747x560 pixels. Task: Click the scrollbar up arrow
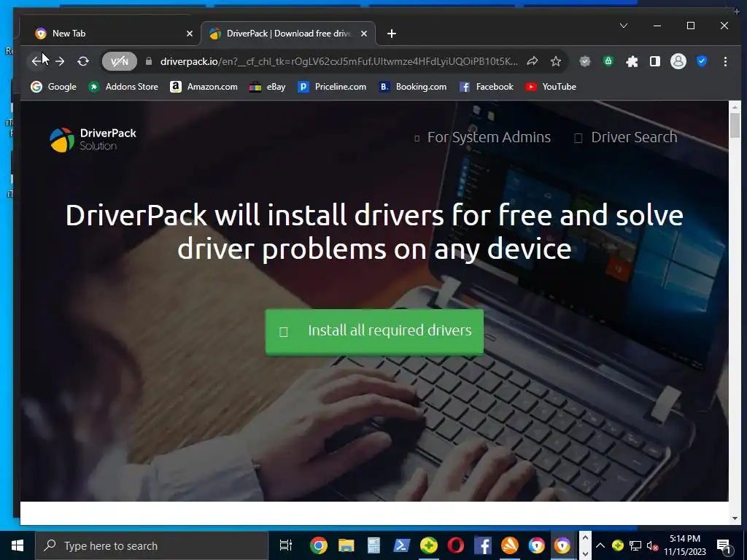point(735,106)
